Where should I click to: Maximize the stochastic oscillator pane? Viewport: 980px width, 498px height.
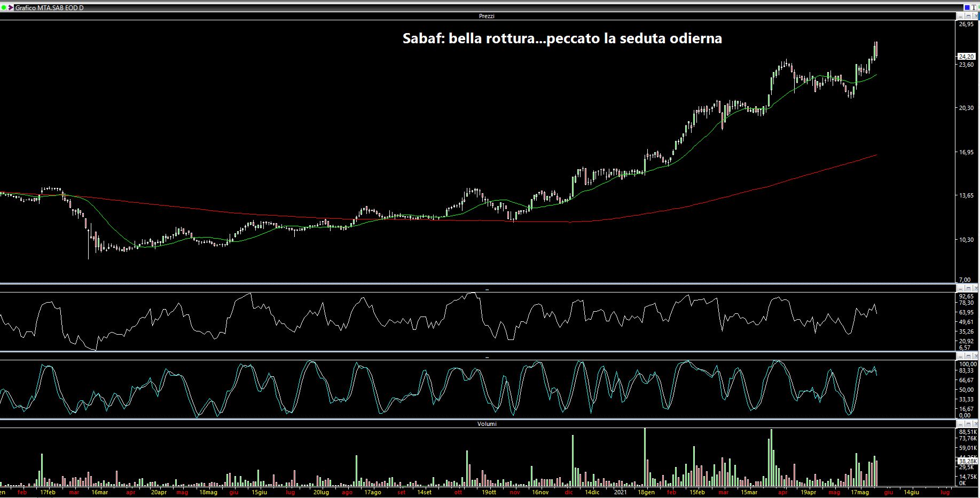pyautogui.click(x=968, y=356)
